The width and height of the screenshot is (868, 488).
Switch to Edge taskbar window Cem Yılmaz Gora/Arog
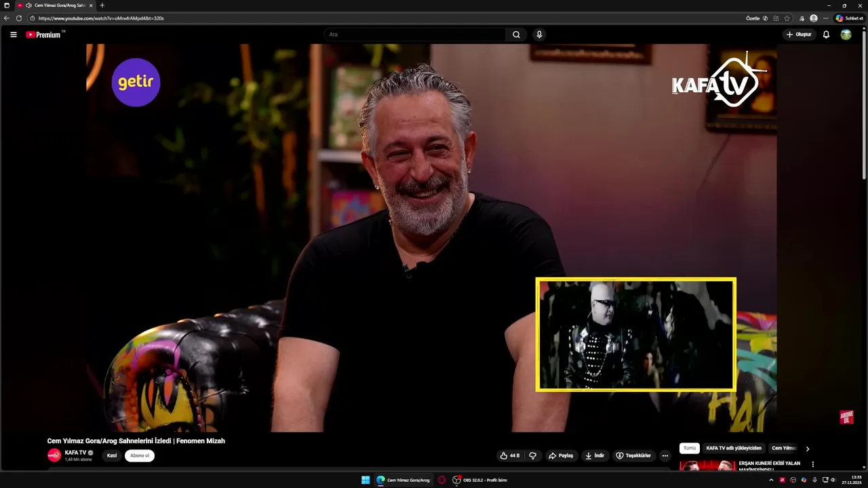click(403, 480)
